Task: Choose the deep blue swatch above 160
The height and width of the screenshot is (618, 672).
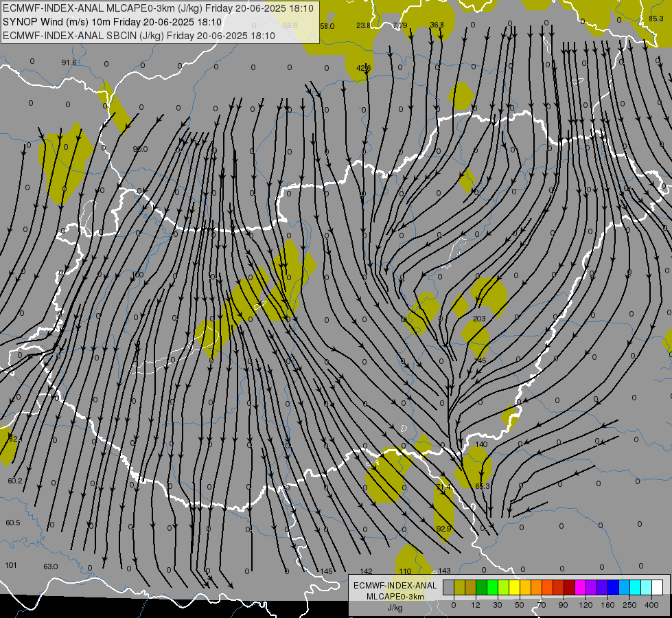Action: coord(613,587)
